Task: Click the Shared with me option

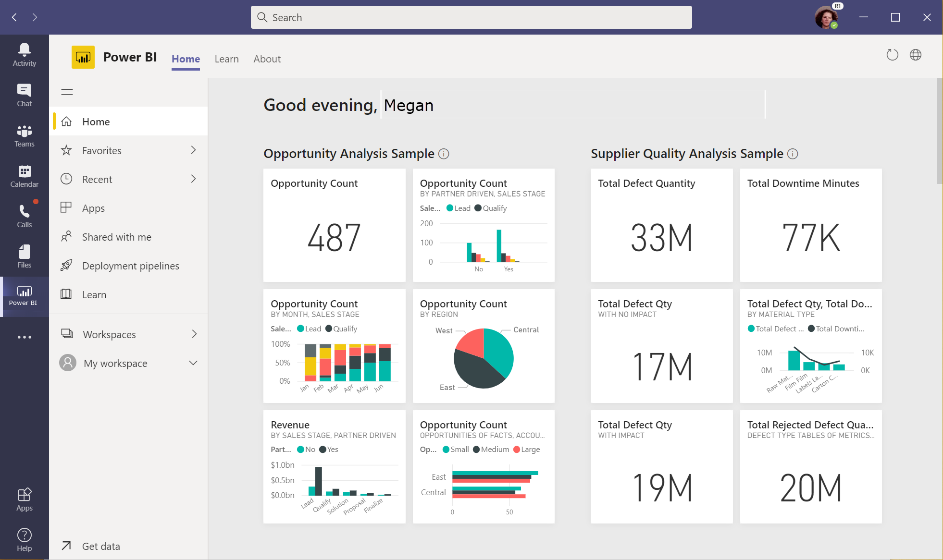Action: [x=117, y=237]
